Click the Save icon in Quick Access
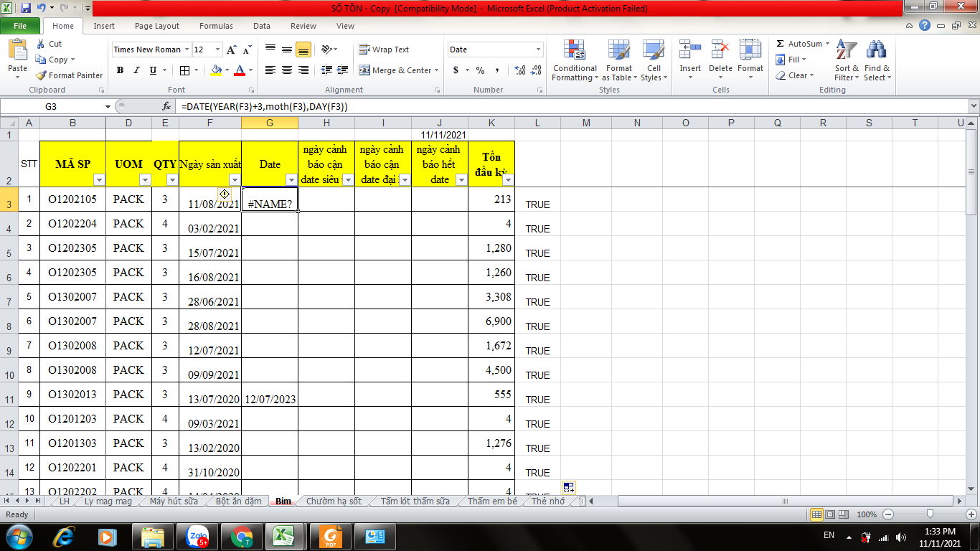 26,9
